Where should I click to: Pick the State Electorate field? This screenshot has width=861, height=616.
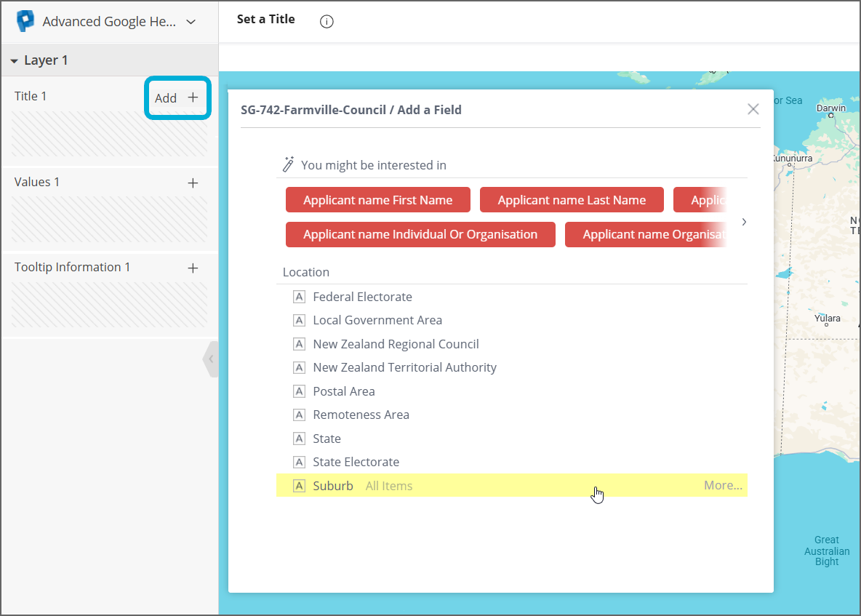click(x=356, y=462)
